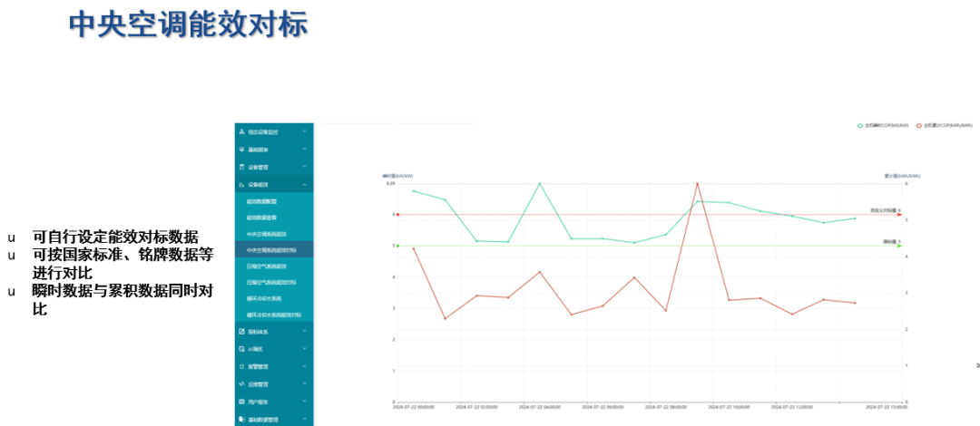Click the 组态设备监控 sidebar icon
This screenshot has width=980, height=426.
[x=241, y=131]
